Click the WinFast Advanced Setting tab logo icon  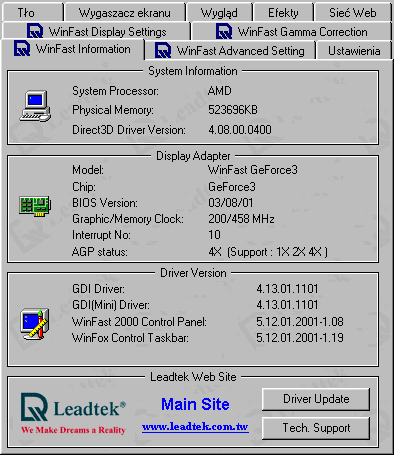[163, 51]
